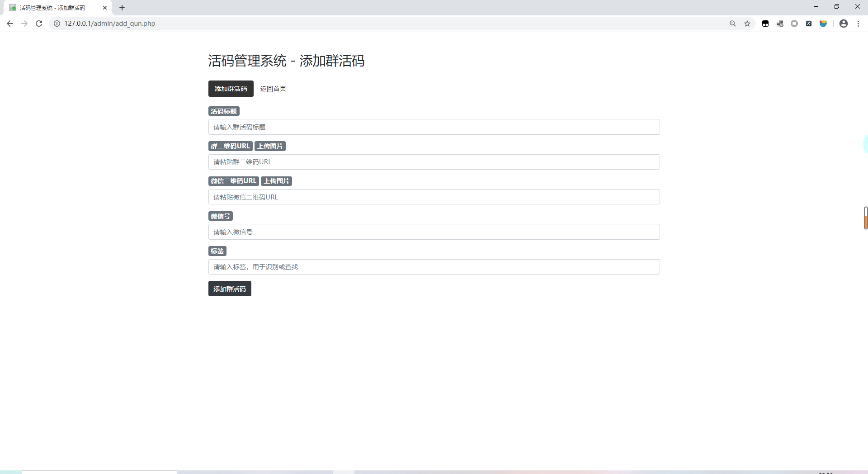
Task: Open a new browser tab
Action: tap(122, 8)
